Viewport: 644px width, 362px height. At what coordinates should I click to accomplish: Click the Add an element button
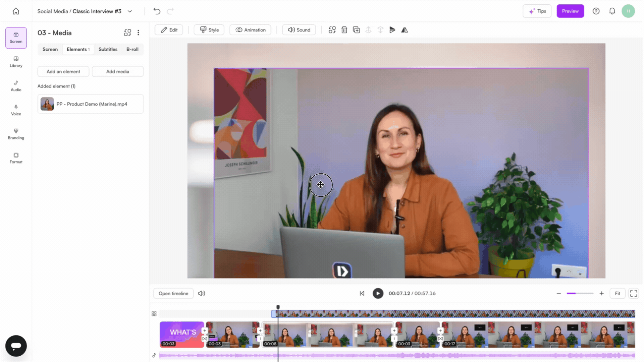point(63,71)
